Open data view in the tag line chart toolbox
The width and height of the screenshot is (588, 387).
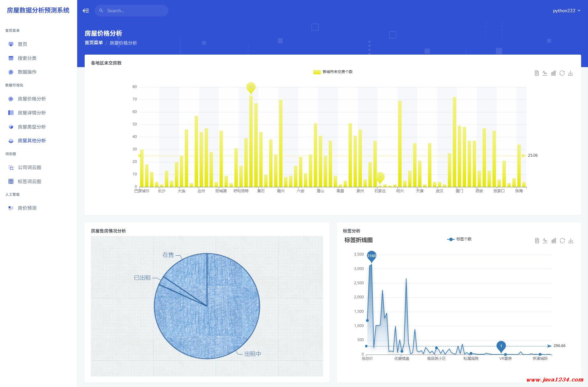click(537, 241)
